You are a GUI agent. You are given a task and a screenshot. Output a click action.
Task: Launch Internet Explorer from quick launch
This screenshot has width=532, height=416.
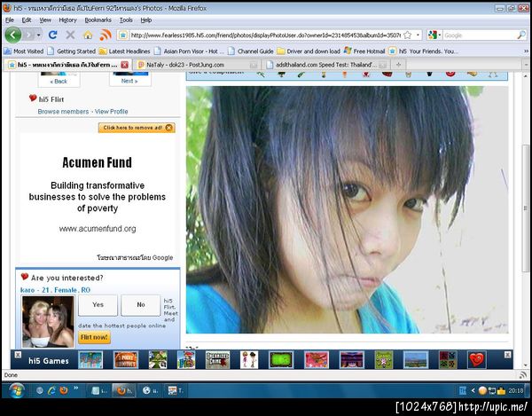(51, 390)
